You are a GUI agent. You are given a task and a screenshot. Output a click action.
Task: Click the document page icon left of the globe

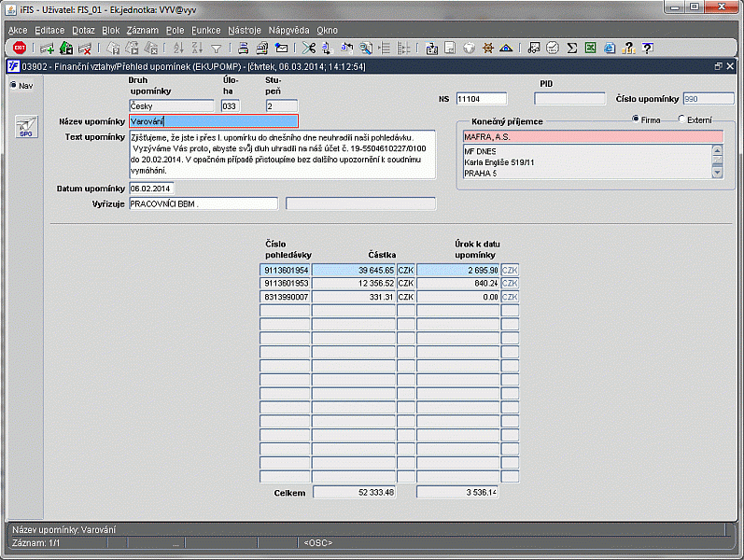(x=450, y=48)
